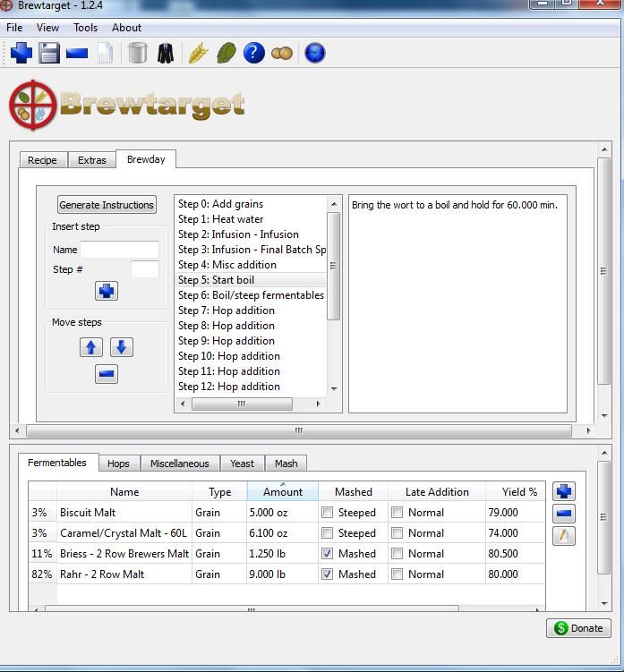Click the Donate button

click(x=577, y=628)
